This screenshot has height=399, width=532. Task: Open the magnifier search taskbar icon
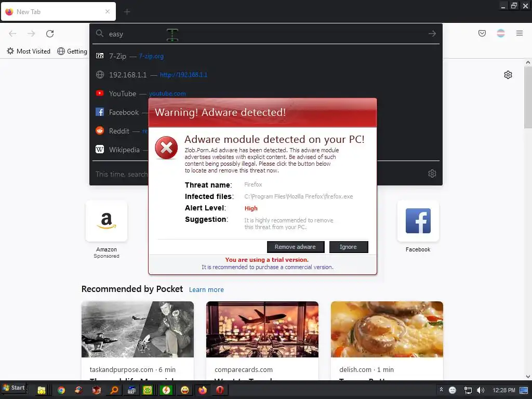pyautogui.click(x=114, y=390)
